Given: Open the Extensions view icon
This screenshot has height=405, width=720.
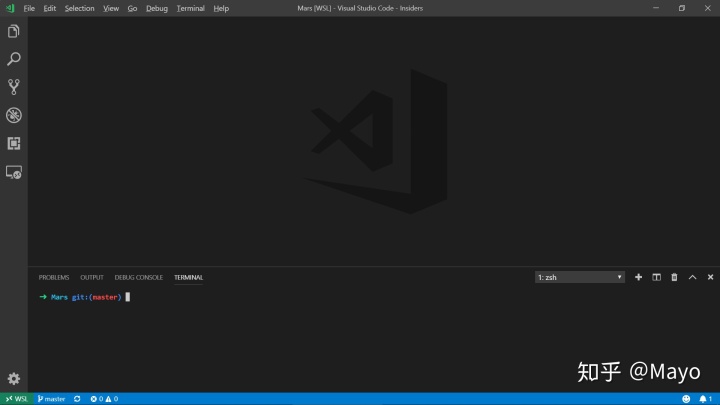Looking at the screenshot, I should [x=14, y=143].
